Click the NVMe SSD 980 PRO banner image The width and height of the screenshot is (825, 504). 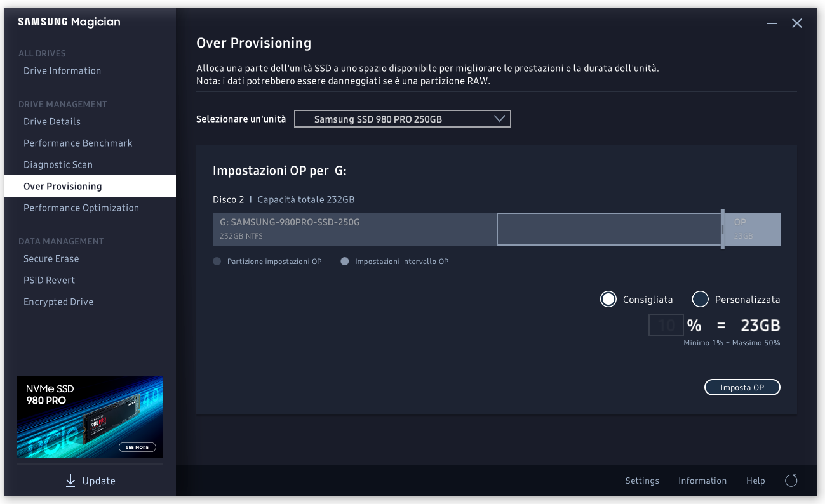(90, 417)
